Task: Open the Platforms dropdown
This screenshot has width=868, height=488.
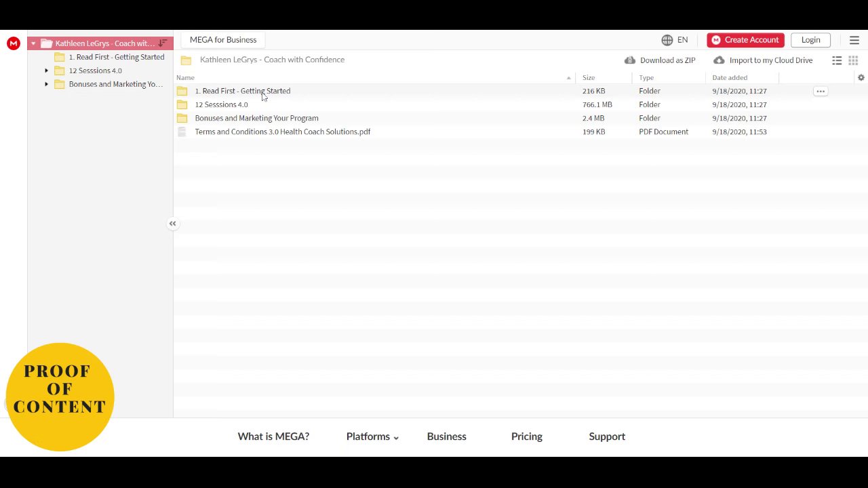Action: coord(372,436)
